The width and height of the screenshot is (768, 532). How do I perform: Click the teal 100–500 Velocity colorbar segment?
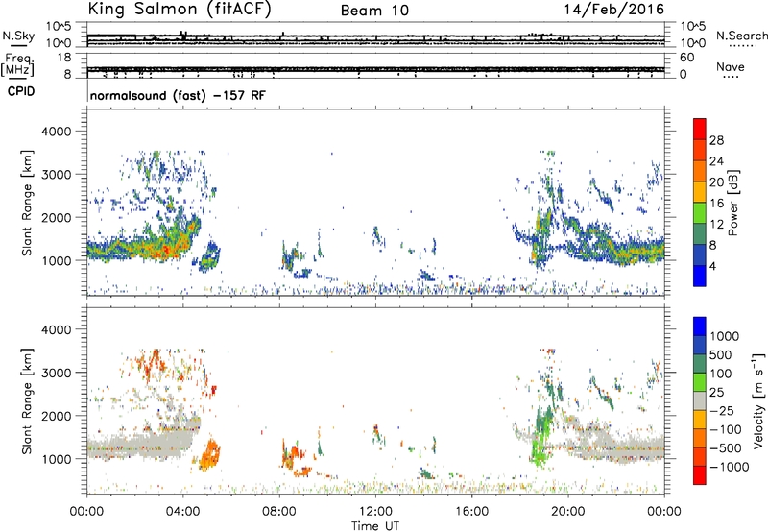tap(700, 363)
